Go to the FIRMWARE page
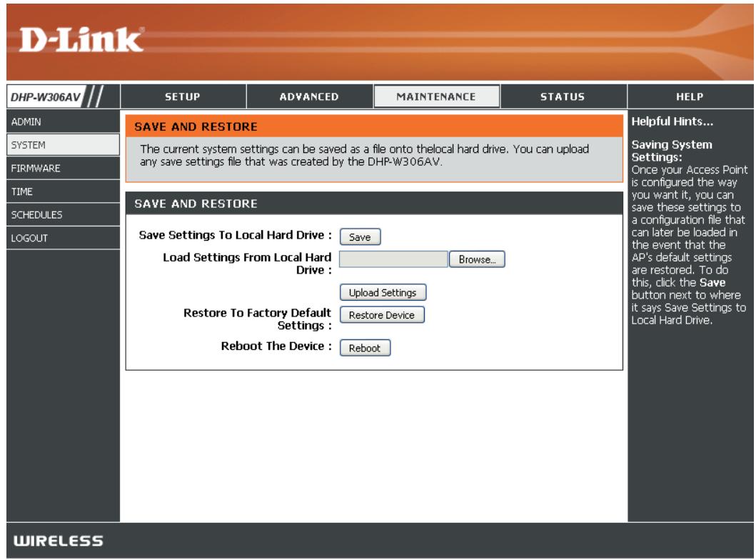Screen dimensions: 756x560 pyautogui.click(x=63, y=169)
